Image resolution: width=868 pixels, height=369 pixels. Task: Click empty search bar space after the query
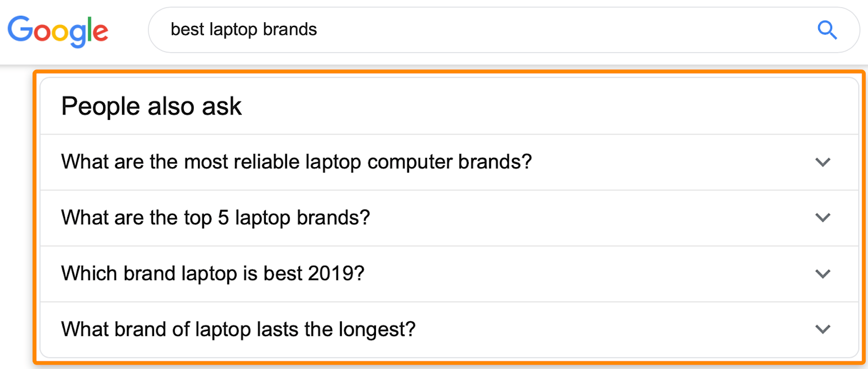click(542, 30)
